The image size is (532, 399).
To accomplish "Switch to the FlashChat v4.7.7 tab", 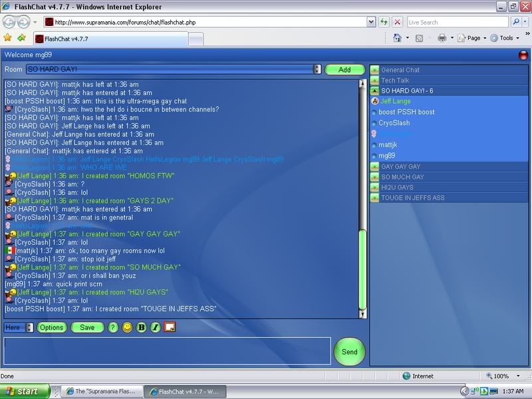I will [111, 39].
